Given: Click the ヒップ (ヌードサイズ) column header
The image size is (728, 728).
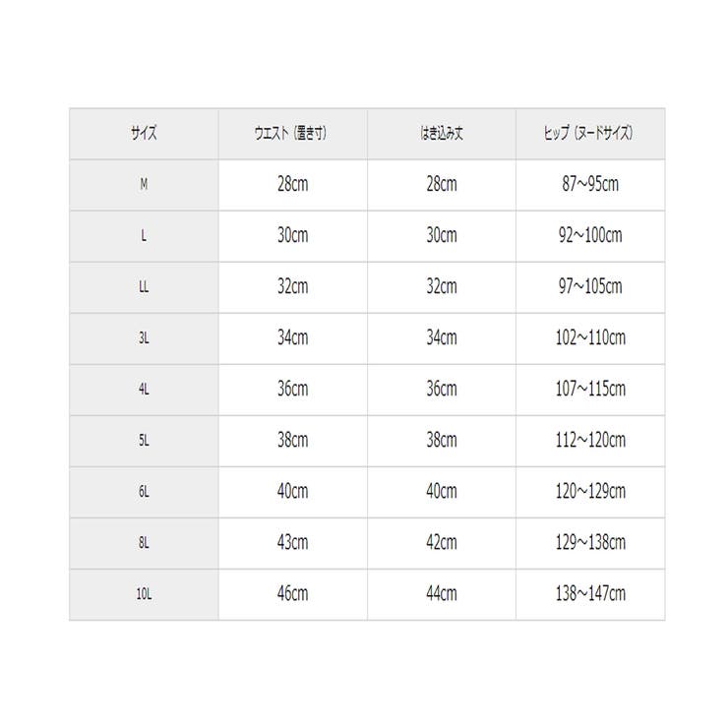Looking at the screenshot, I should [589, 134].
